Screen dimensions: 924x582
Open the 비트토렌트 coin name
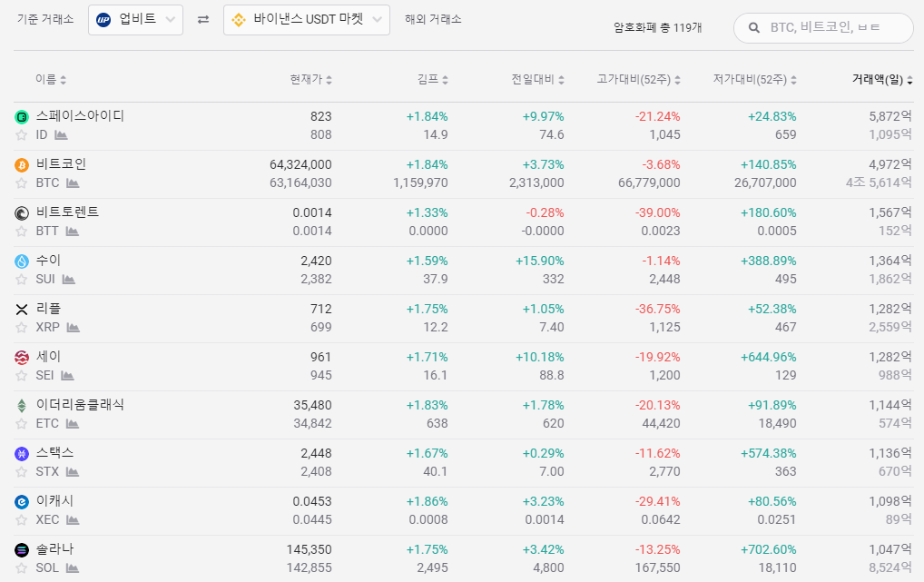tap(68, 212)
